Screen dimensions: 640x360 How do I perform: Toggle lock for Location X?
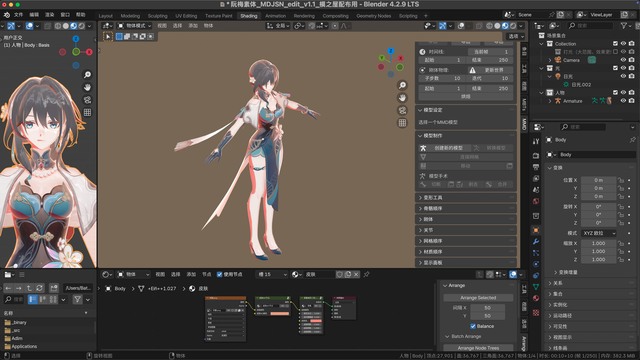(x=621, y=180)
